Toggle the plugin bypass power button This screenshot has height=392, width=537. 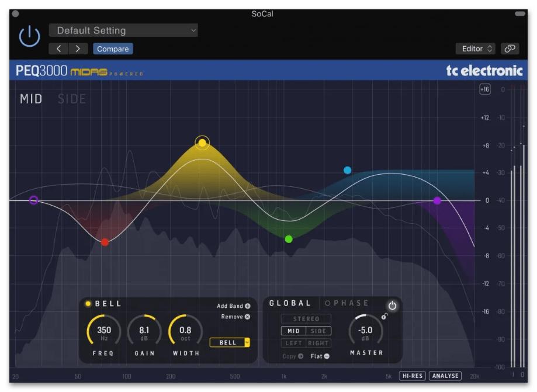click(x=29, y=36)
